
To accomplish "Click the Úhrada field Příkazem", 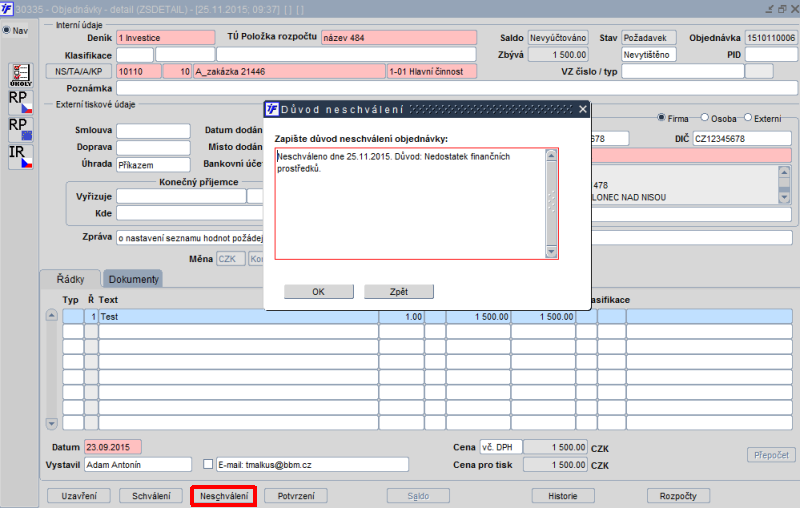I will pyautogui.click(x=153, y=165).
